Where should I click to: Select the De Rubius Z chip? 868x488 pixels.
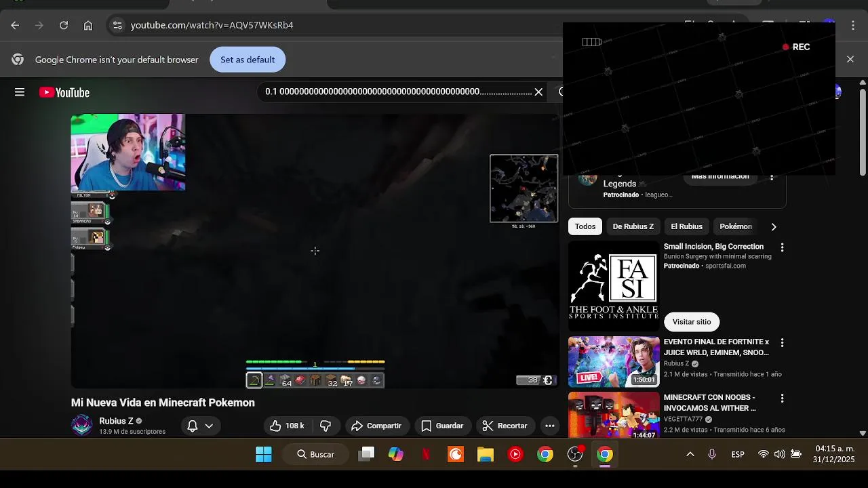[x=633, y=226]
